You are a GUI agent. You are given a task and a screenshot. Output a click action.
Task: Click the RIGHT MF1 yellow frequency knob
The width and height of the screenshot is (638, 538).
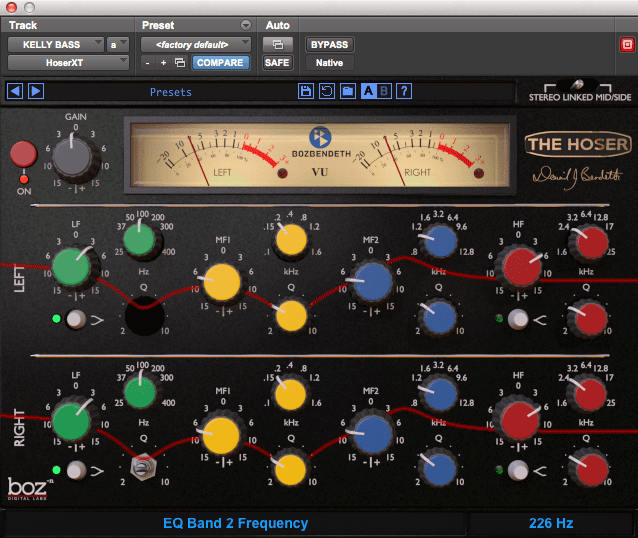[290, 394]
